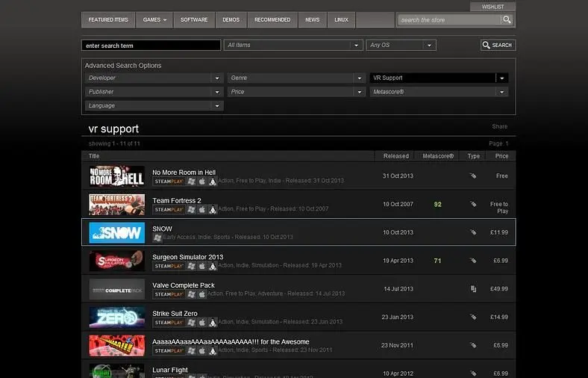Click the Mac icon in Valve Complete Pack row
This screenshot has height=378, width=588.
click(201, 294)
